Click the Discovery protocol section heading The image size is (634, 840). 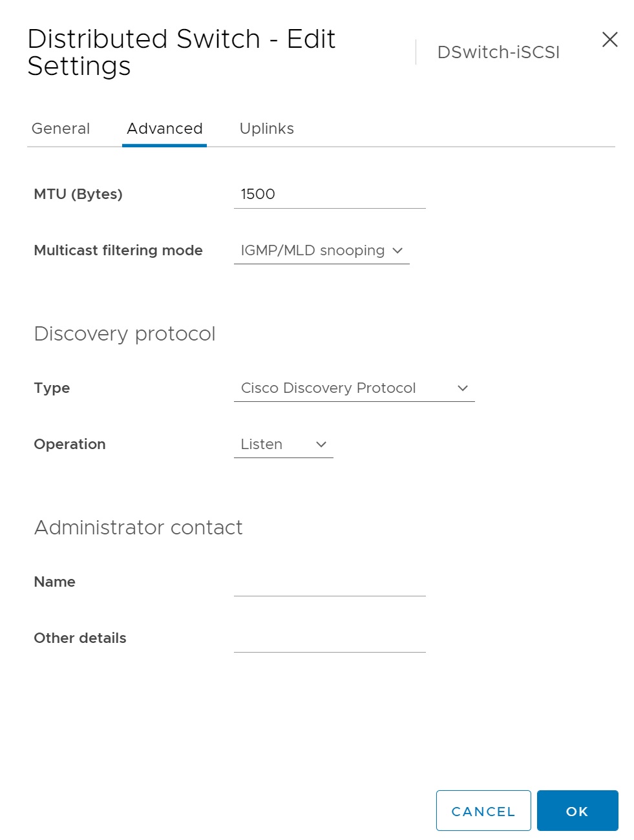125,334
